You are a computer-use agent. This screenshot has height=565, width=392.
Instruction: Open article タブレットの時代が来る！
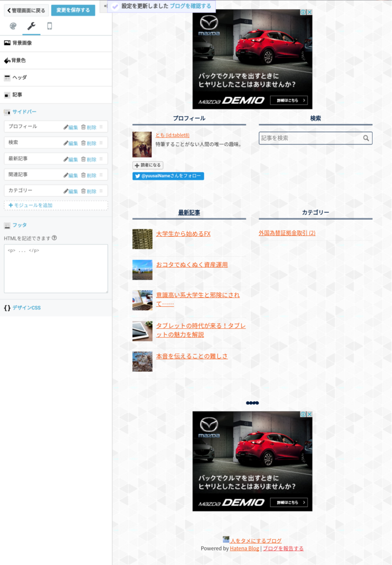coord(201,330)
